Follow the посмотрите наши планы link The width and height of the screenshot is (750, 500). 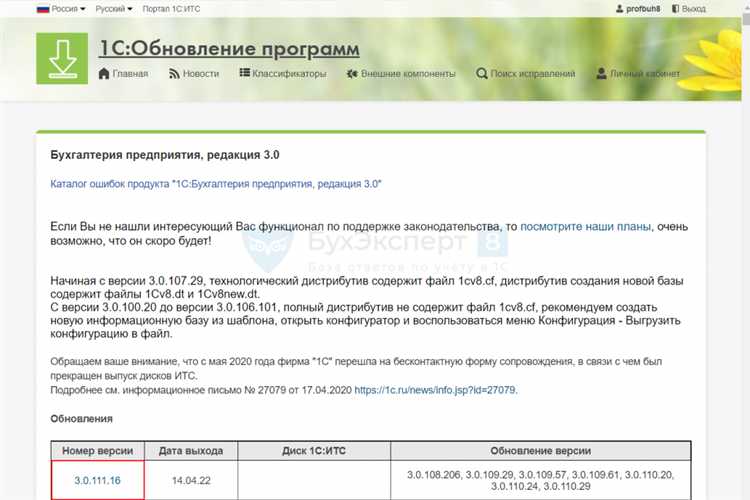[585, 226]
